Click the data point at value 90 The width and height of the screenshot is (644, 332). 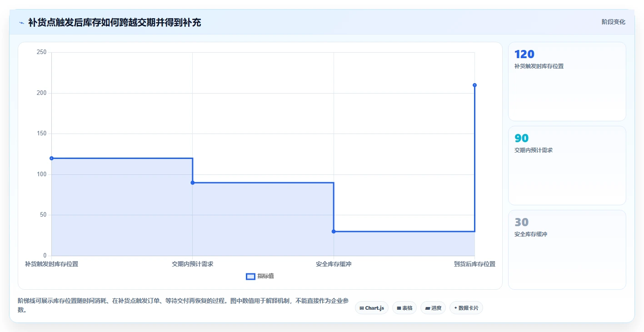(x=193, y=183)
